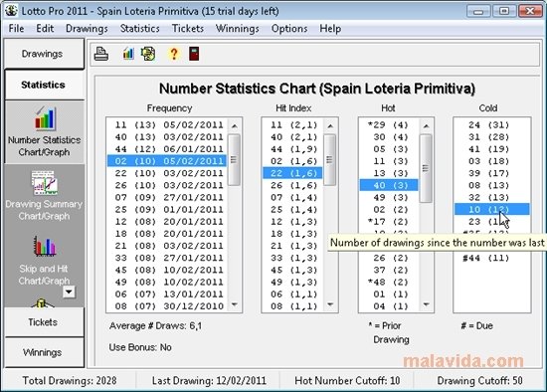Select Hot row 30 (4)

tap(389, 137)
